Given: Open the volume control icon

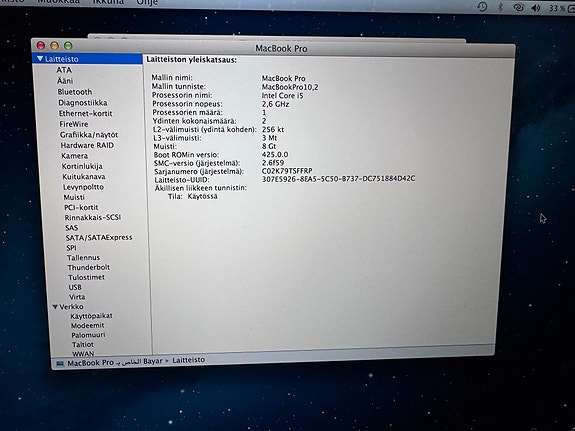Looking at the screenshot, I should (536, 8).
